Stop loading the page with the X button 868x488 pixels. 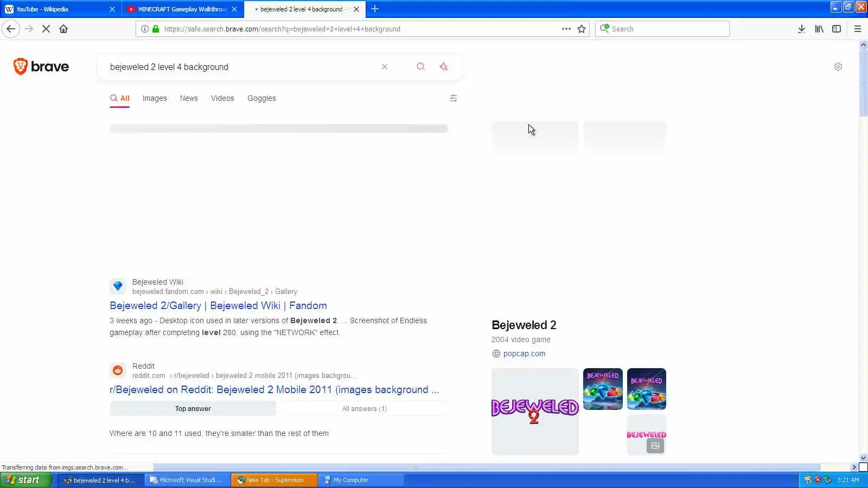(x=46, y=29)
